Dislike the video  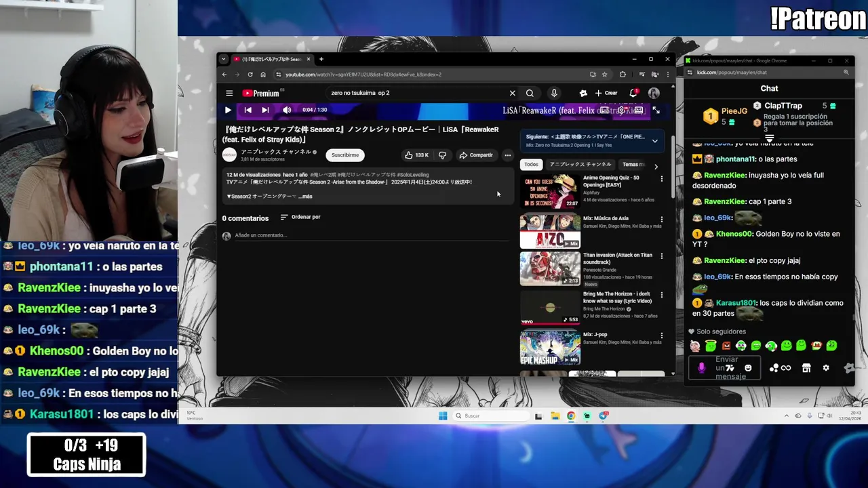(442, 155)
